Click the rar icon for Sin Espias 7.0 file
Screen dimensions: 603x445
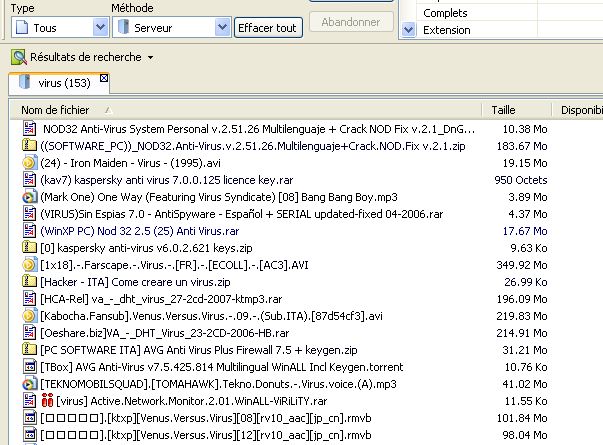[x=29, y=213]
